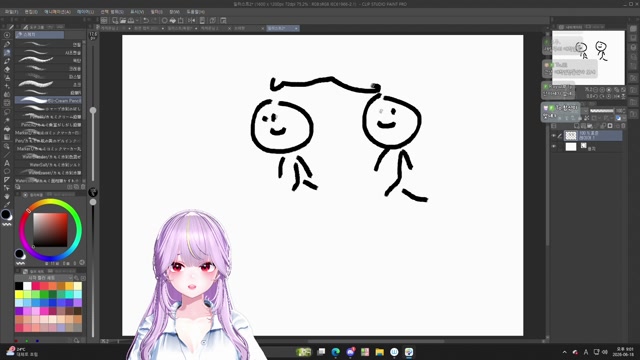Select the Pencil tool in left toolbar
Screen dimensions: 640x360
[7, 52]
